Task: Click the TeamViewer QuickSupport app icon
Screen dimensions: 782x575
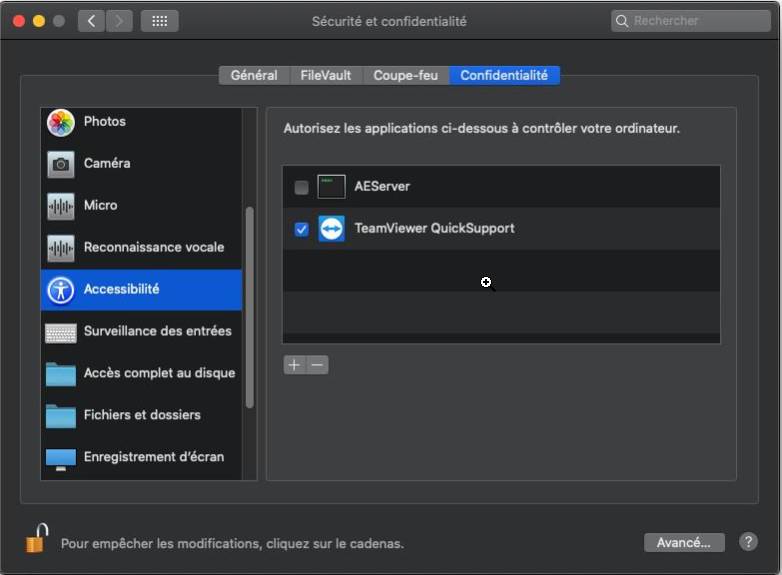Action: point(331,228)
